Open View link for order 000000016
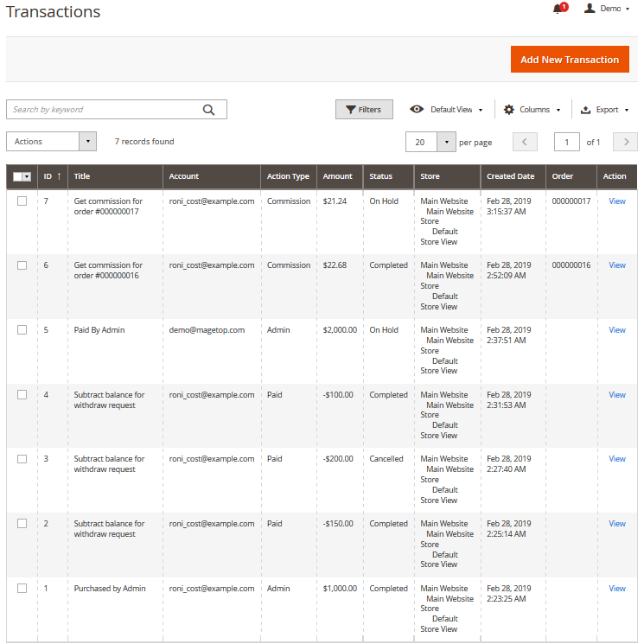The image size is (644, 644). click(x=616, y=265)
